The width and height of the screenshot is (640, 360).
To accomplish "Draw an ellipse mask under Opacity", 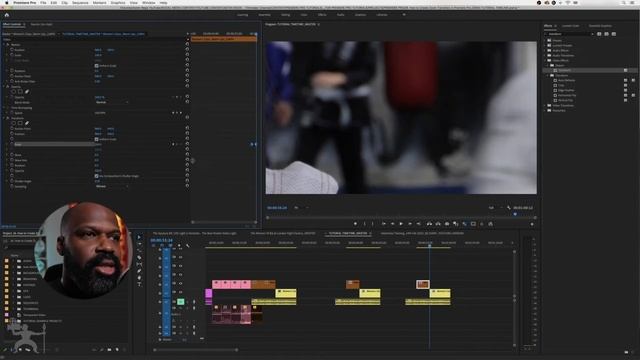I will click(14, 92).
